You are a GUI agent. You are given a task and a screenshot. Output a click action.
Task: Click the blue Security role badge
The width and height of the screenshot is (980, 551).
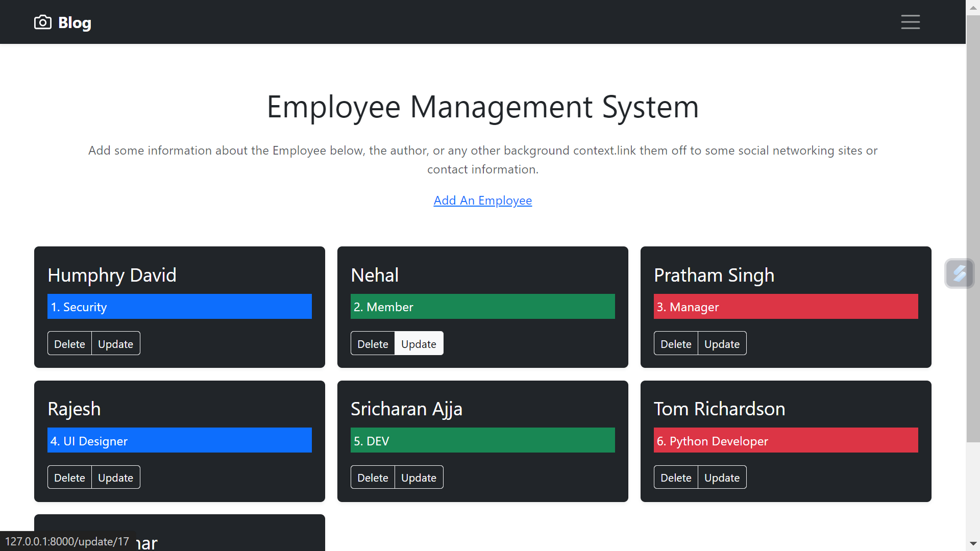179,307
